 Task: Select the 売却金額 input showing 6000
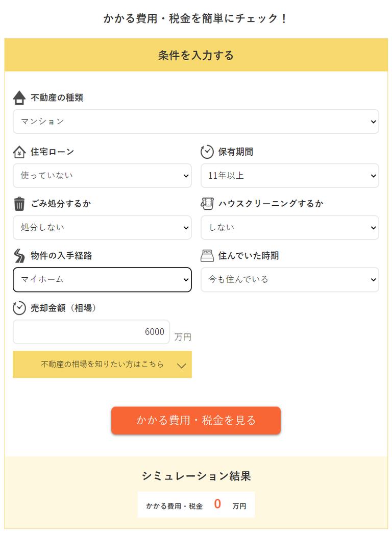(91, 331)
